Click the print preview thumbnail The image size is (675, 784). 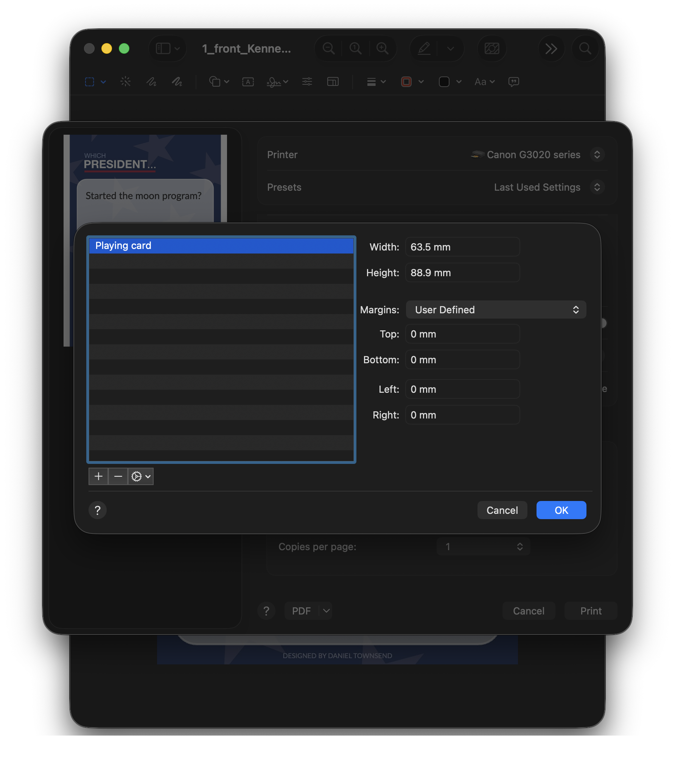(x=145, y=178)
